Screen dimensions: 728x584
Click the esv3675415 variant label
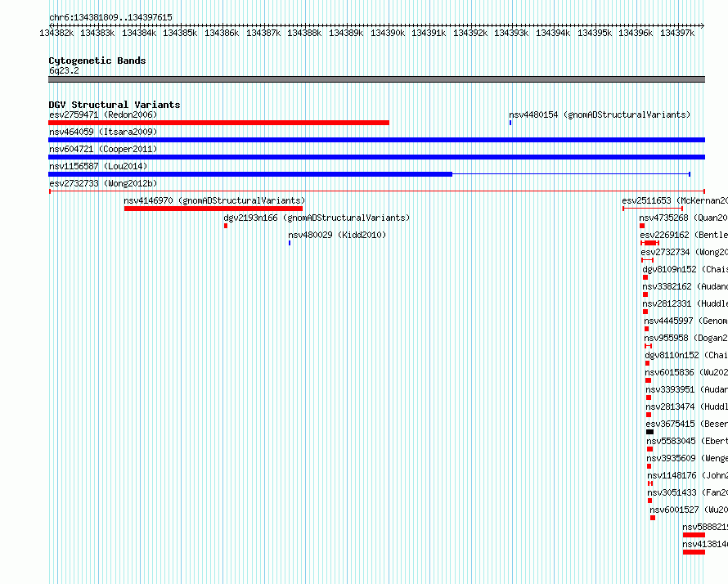[x=686, y=424]
